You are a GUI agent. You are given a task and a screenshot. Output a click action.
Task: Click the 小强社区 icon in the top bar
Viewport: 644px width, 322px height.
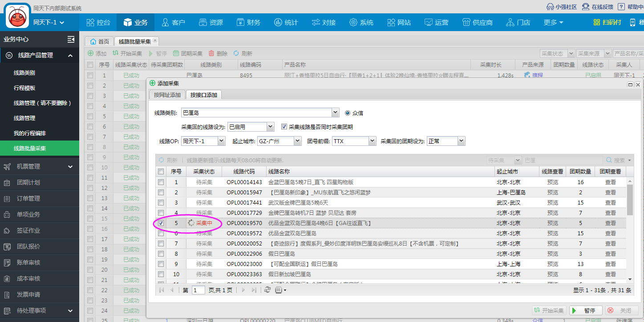(550, 7)
